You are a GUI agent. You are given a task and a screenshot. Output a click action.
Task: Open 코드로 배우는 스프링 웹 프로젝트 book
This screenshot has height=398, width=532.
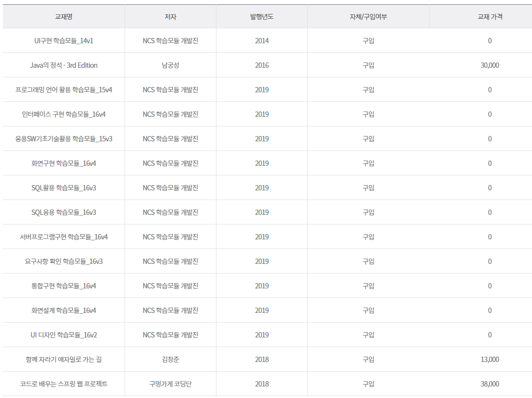(63, 384)
